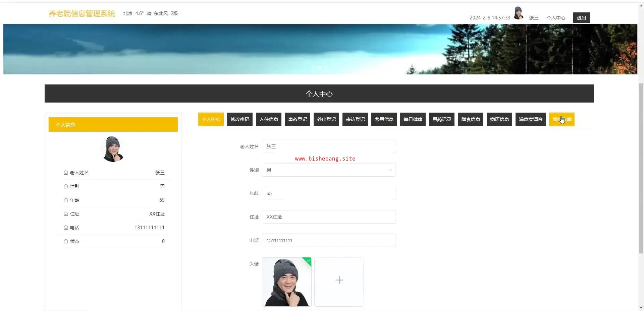This screenshot has width=644, height=311.
Task: Click the 个人信息 panel header
Action: (x=113, y=125)
